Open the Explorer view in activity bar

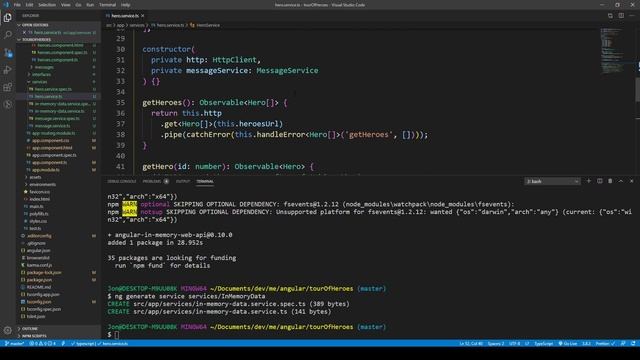8,18
